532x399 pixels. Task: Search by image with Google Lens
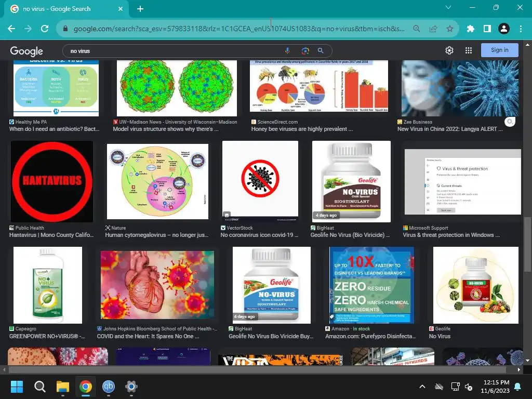tap(305, 51)
